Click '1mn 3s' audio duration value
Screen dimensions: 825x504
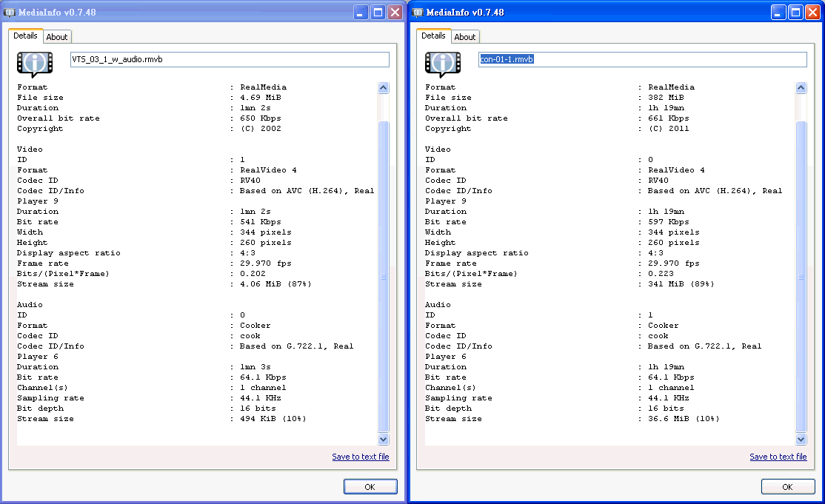pos(255,367)
